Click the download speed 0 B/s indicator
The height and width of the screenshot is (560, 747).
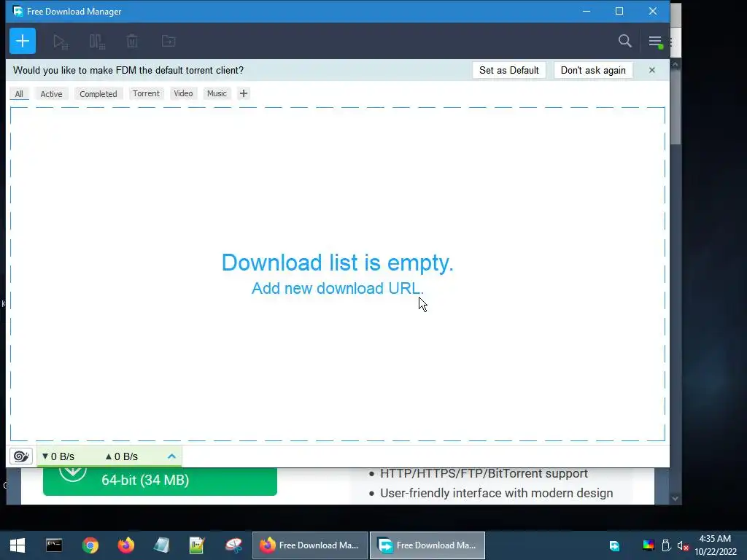pyautogui.click(x=58, y=456)
